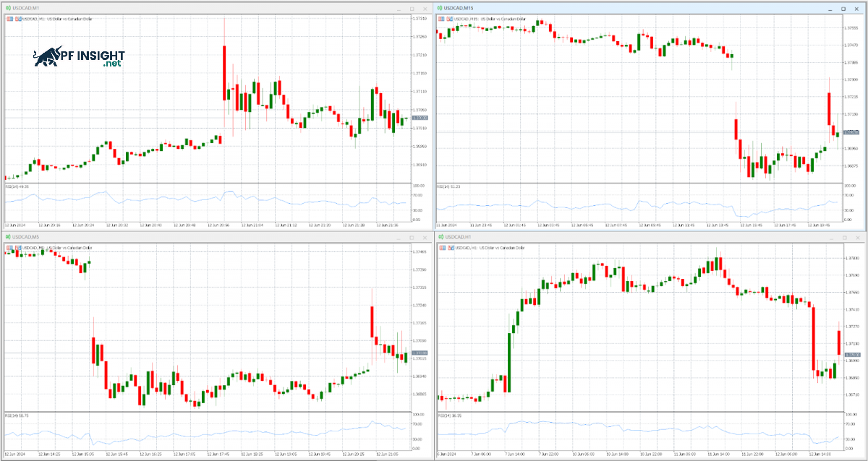Maximize the USDCAD,M5 chart window

pyautogui.click(x=412, y=237)
